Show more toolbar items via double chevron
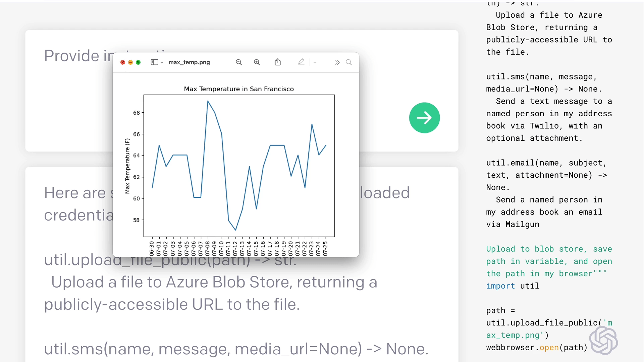Viewport: 644px width, 362px height. click(337, 62)
